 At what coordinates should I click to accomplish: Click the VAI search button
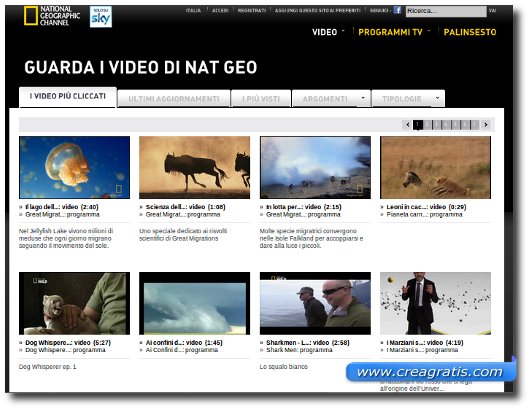(x=492, y=11)
